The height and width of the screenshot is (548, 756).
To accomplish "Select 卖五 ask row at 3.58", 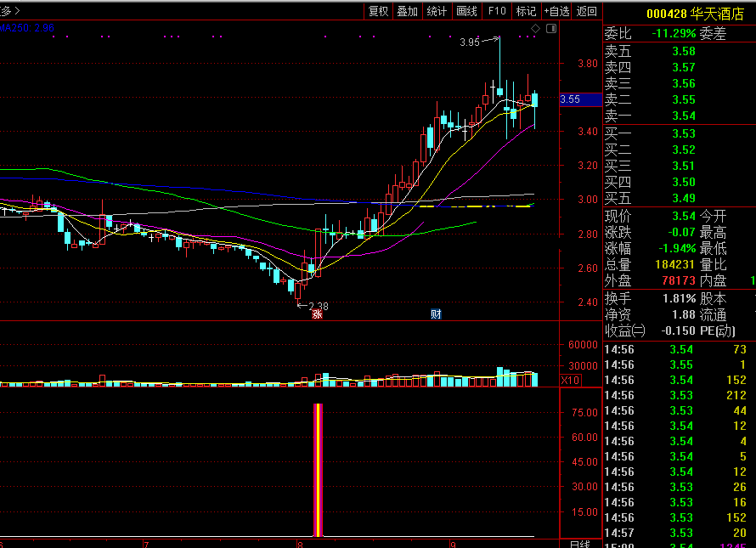I will coord(680,51).
